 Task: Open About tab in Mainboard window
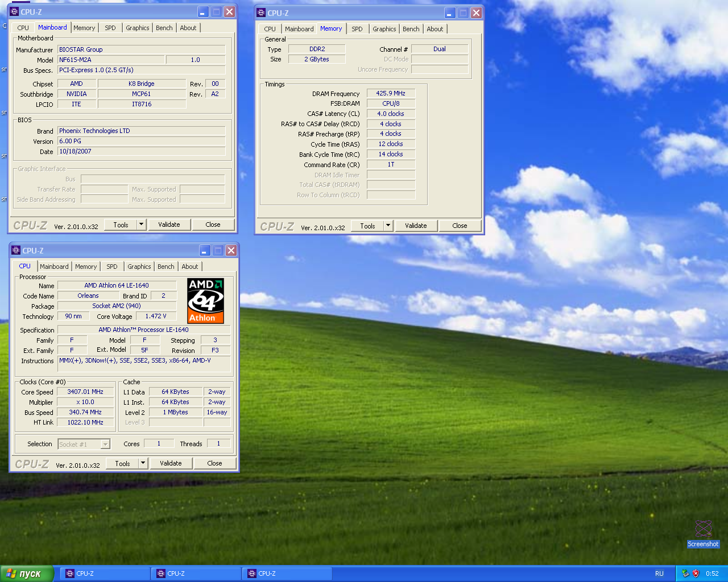click(188, 28)
